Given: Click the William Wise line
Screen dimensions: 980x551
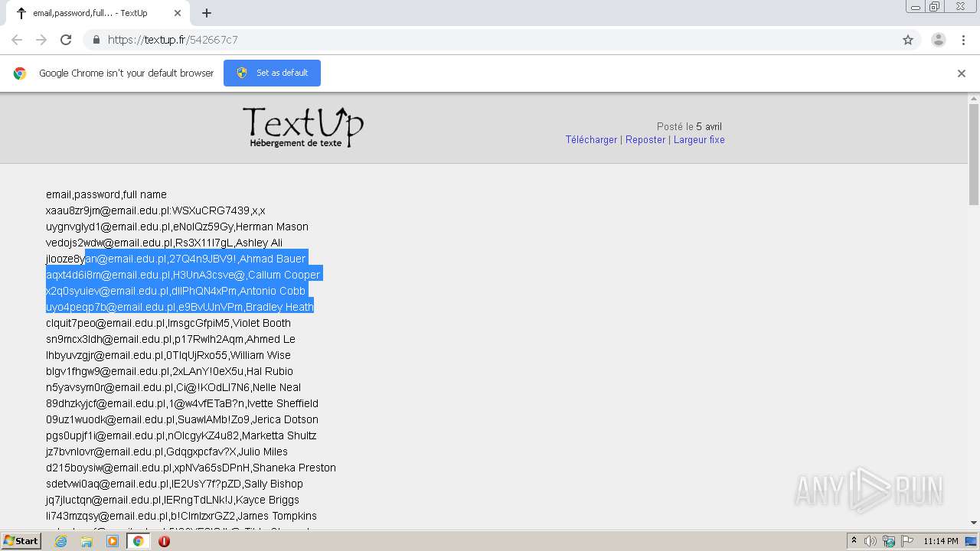Looking at the screenshot, I should [x=168, y=355].
